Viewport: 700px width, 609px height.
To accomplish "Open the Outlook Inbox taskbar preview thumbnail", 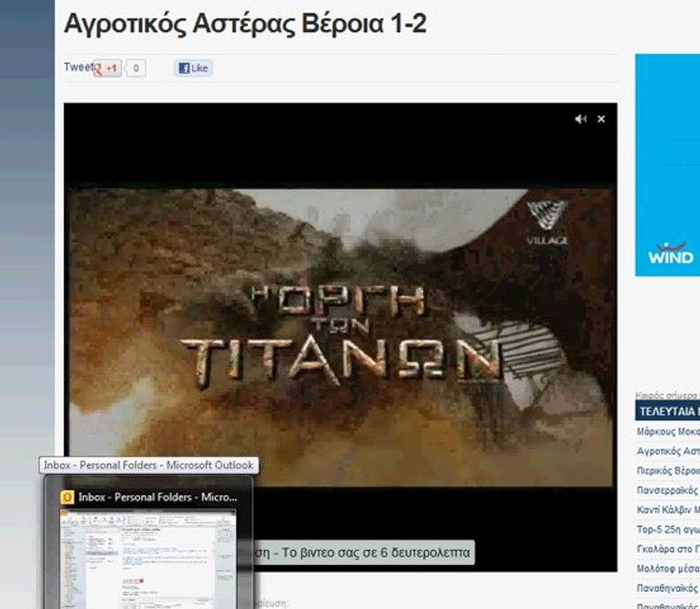I will pos(148,558).
